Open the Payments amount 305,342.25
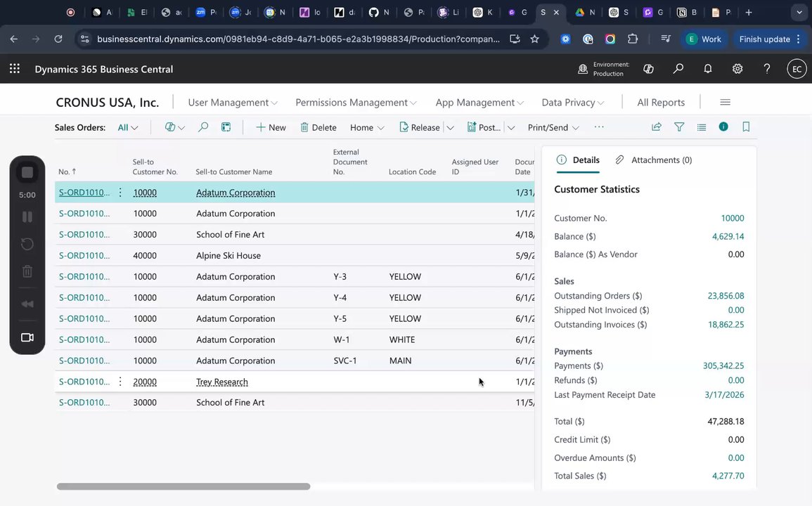 (x=723, y=365)
